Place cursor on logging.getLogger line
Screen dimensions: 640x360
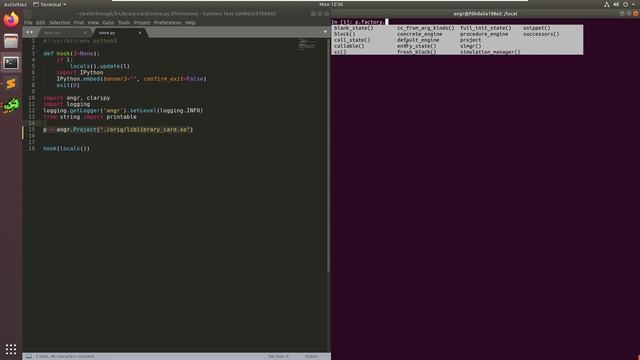[123, 111]
